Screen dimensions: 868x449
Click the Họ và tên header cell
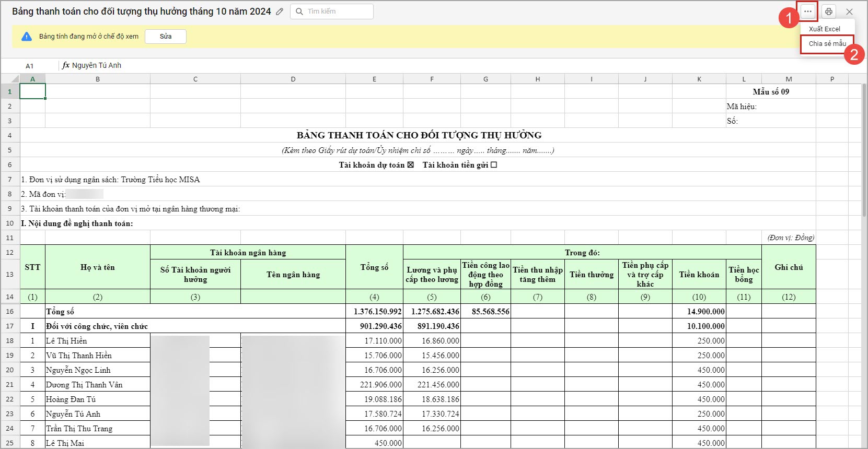tap(98, 267)
